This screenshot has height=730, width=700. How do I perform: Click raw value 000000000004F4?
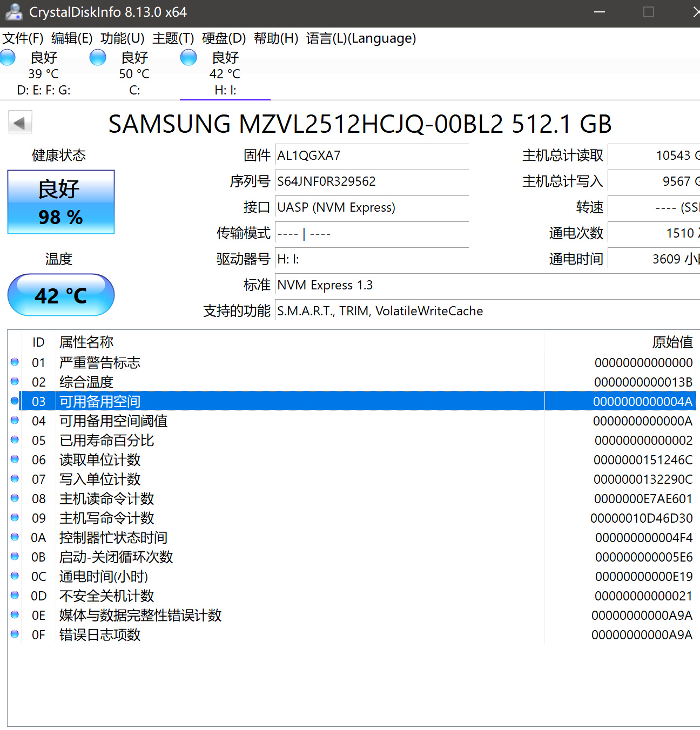click(x=644, y=537)
